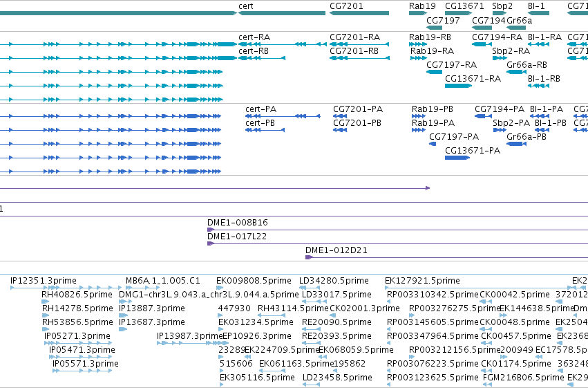The width and height of the screenshot is (588, 388).
Task: Click the FGM216B06.5prime EST label
Action: [x=524, y=378]
